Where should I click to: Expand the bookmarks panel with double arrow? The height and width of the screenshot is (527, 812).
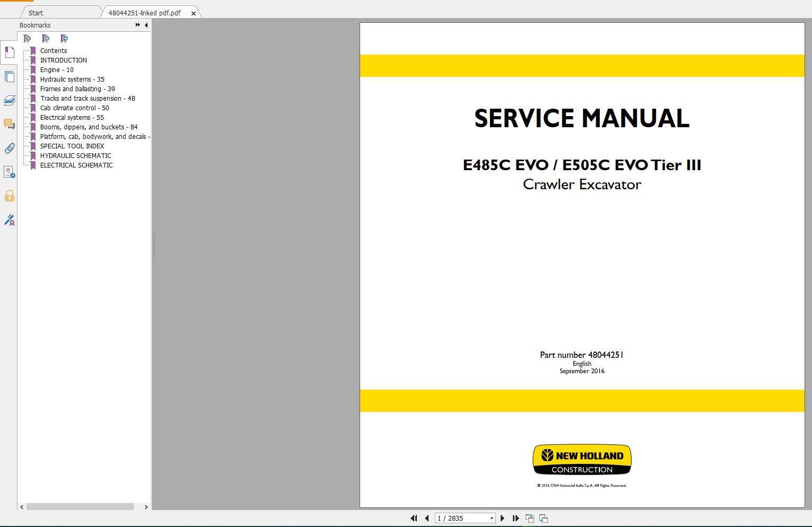pyautogui.click(x=138, y=25)
